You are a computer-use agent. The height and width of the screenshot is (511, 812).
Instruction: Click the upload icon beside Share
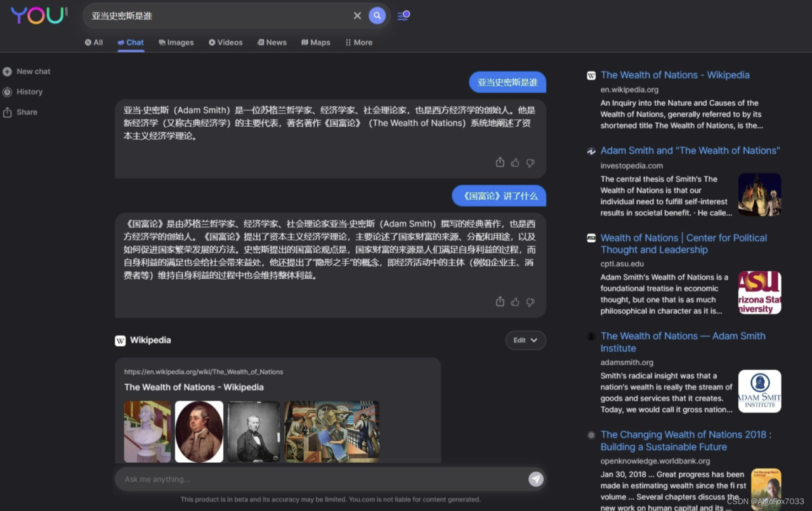click(x=7, y=112)
